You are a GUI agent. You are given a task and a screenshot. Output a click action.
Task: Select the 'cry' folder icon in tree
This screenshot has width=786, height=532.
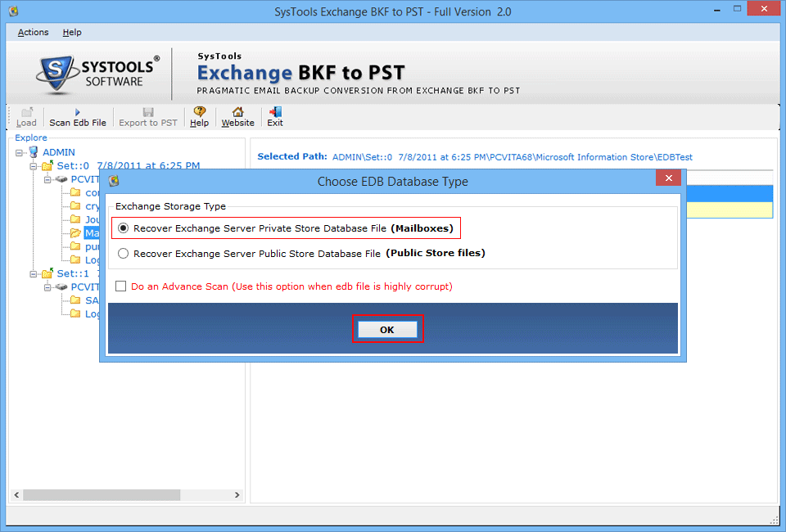75,206
